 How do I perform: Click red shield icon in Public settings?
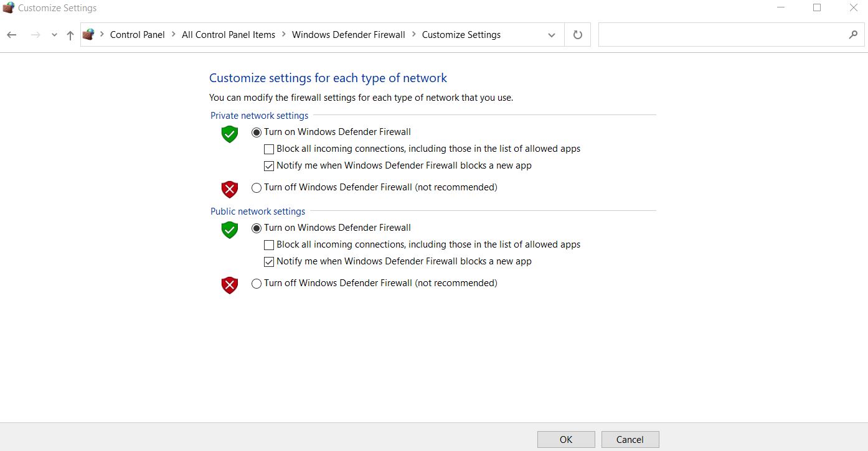230,285
